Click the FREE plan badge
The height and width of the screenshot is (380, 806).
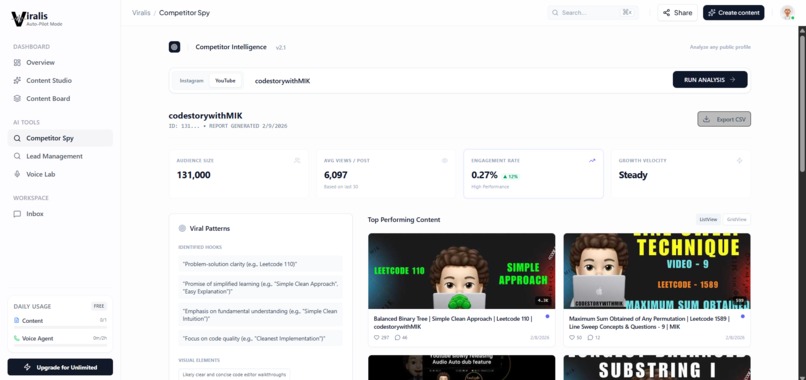tap(99, 306)
